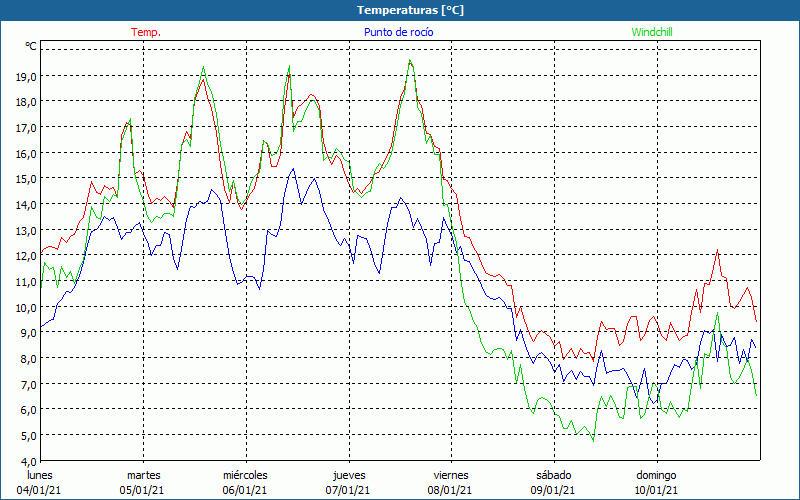This screenshot has width=800, height=500.
Task: Click the 12,0 y-axis value
Action: pyautogui.click(x=26, y=256)
